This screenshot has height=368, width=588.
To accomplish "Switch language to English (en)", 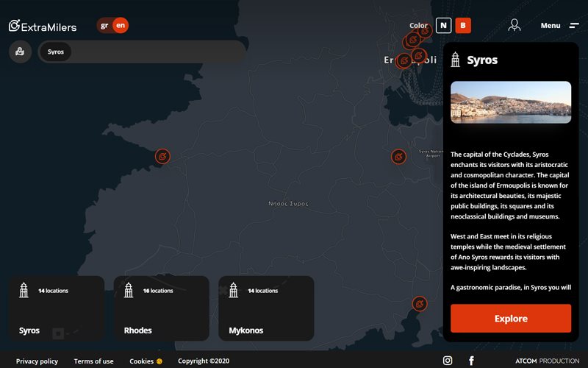I will click(x=121, y=26).
